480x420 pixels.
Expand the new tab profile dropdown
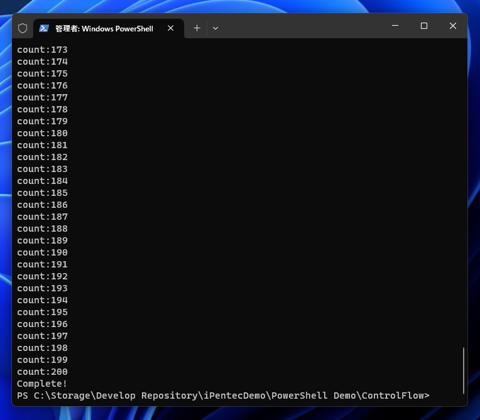(215, 28)
